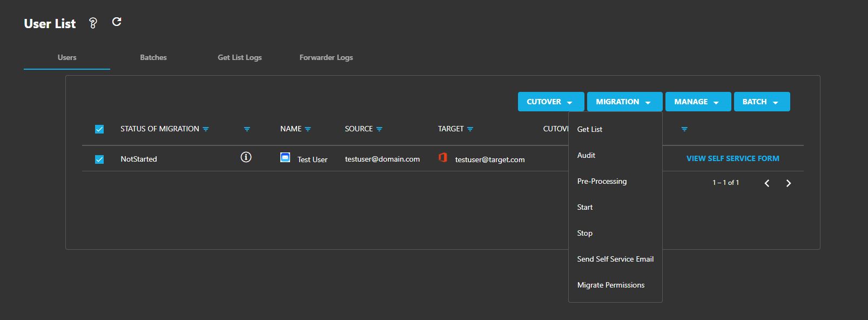Click filter icon next to Source column

click(379, 129)
